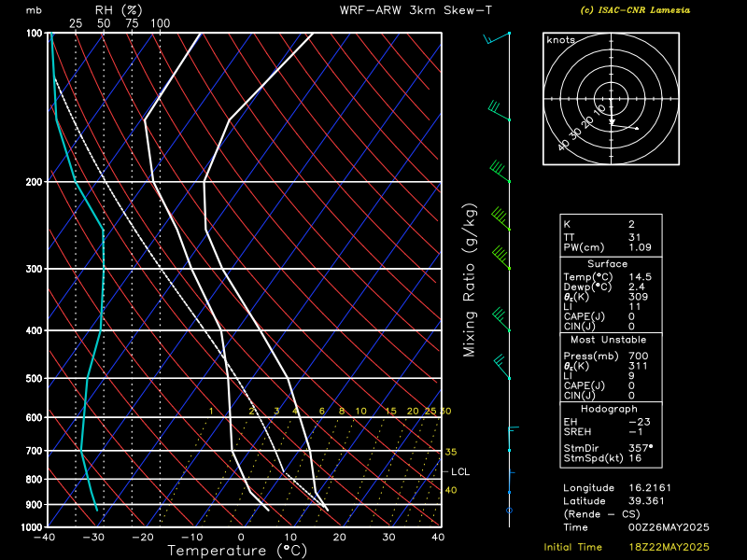Click the 'RH (%)' axis heading

pos(119,10)
